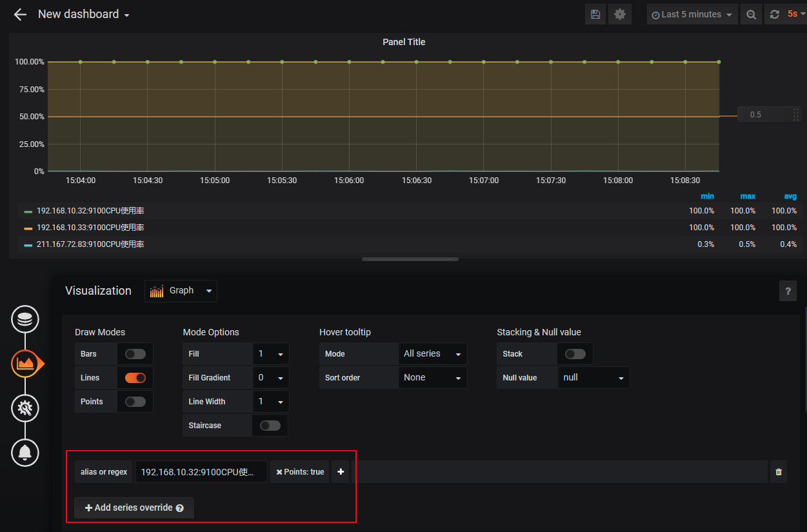Open color picker for 192.168.10.33 series
The image size is (807, 532).
click(28, 228)
